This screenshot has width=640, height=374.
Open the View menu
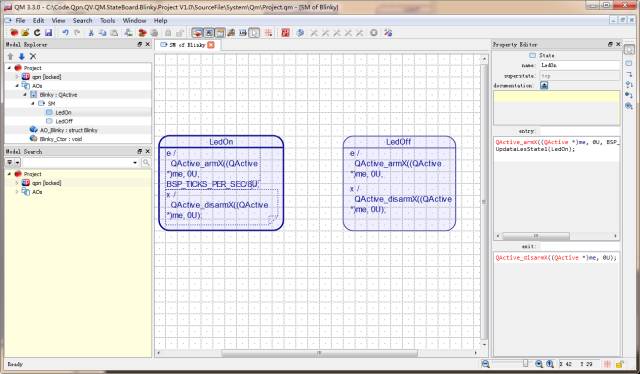(58, 20)
